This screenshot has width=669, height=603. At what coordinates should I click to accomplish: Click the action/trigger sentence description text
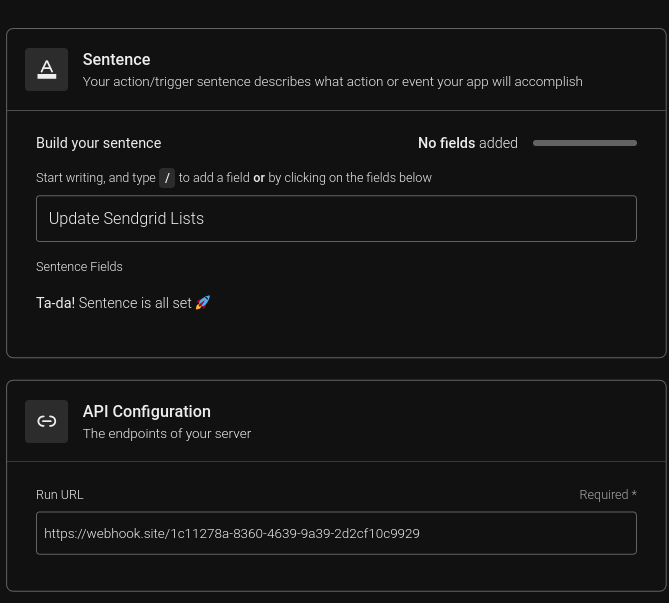332,82
